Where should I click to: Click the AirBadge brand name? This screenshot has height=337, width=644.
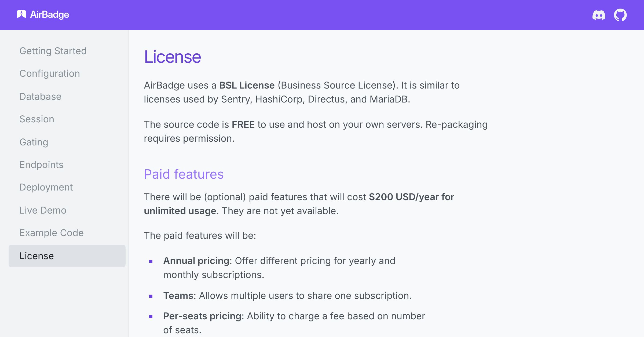pyautogui.click(x=49, y=14)
